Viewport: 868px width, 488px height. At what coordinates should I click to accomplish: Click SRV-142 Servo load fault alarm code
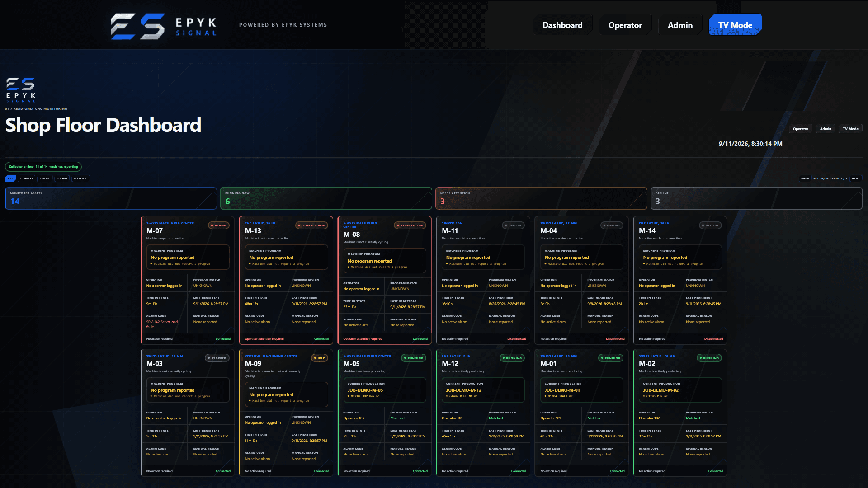pyautogui.click(x=162, y=324)
